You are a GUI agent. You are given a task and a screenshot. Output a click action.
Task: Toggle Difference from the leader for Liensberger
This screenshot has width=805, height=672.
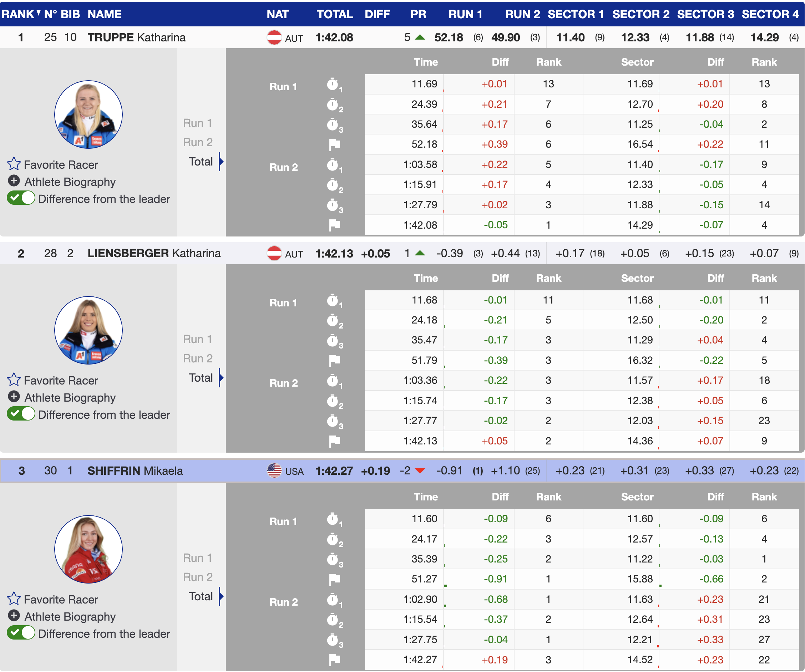(21, 414)
